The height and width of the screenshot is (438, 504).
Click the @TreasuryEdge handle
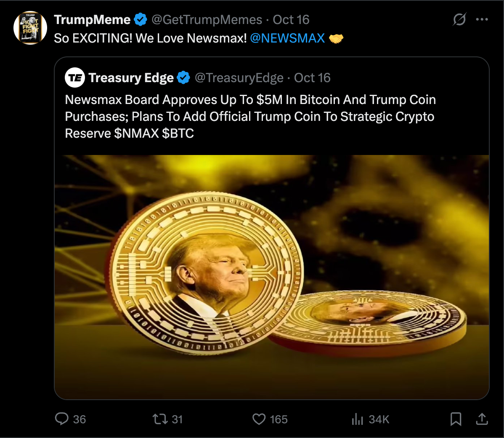click(x=239, y=77)
